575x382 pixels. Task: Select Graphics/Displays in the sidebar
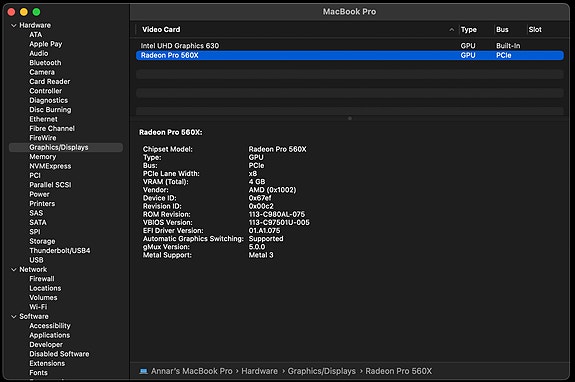66,147
